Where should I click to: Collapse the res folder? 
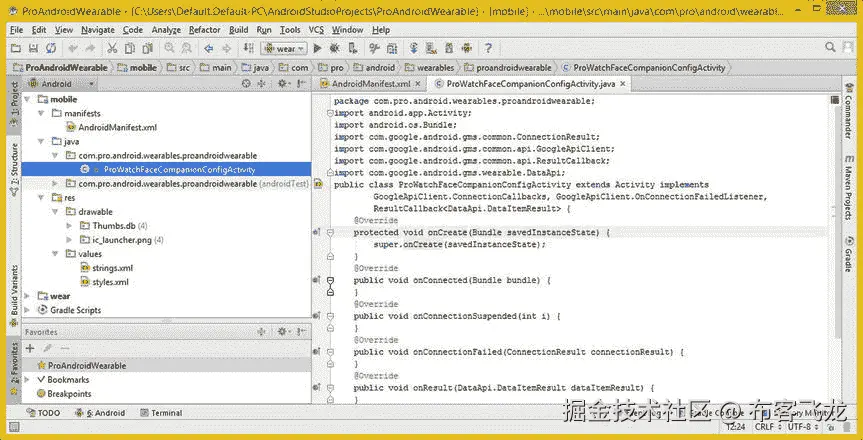(41, 198)
